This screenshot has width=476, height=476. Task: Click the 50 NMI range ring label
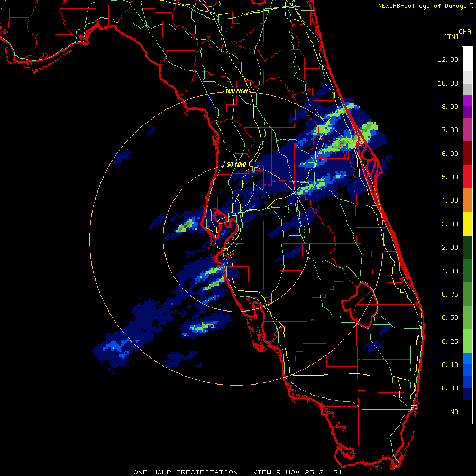(x=236, y=164)
